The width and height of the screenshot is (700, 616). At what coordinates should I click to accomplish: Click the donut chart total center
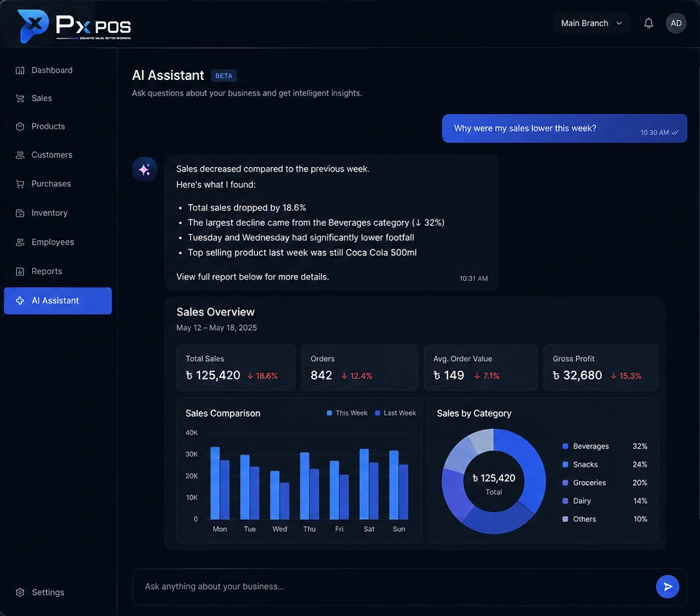pyautogui.click(x=494, y=484)
